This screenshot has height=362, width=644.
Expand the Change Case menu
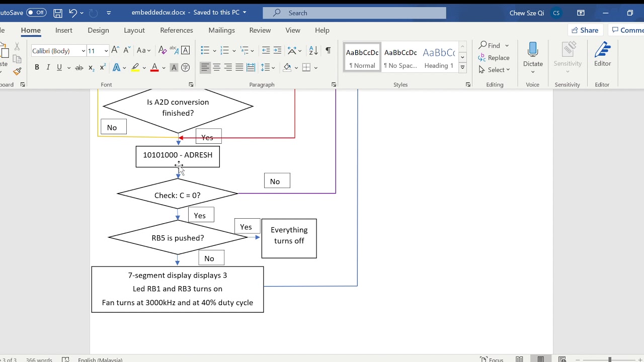point(144,50)
